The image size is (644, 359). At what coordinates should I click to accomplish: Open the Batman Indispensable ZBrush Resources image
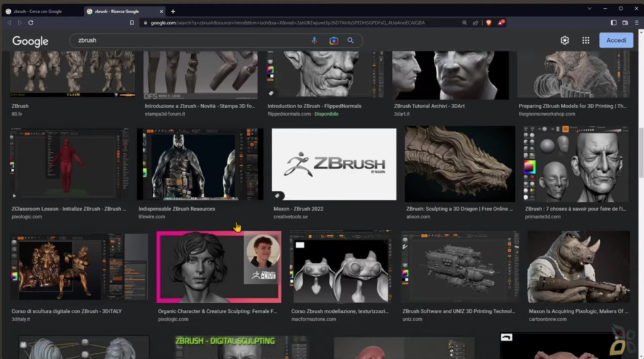pos(200,164)
